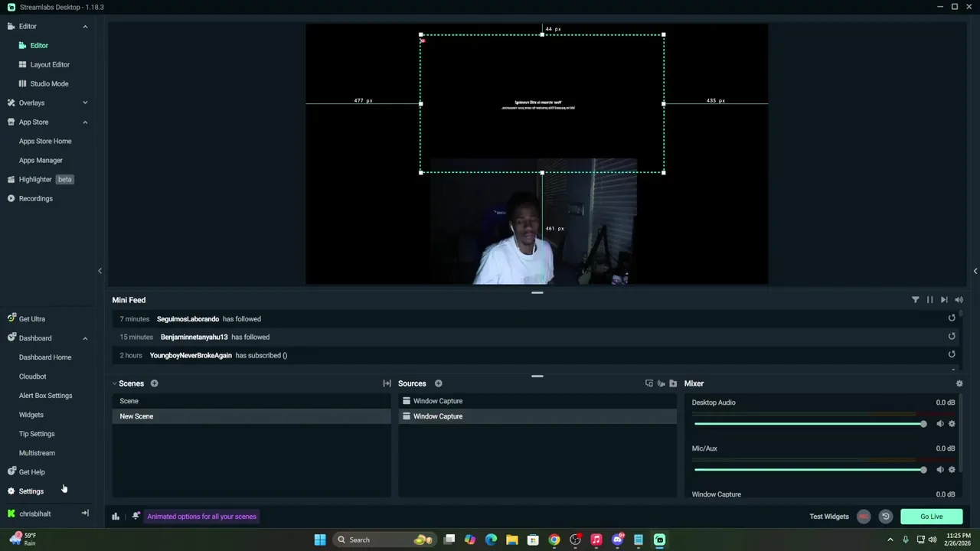
Task: Filter Mini Feed events
Action: 915,300
